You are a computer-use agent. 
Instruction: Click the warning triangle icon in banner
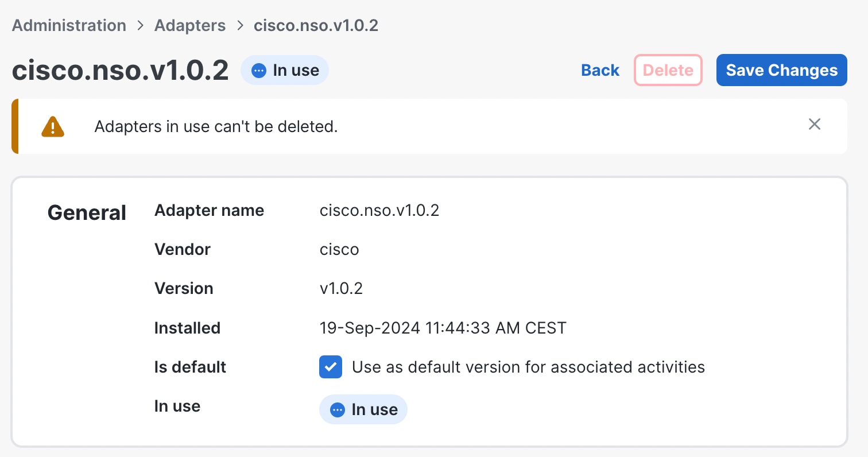53,126
